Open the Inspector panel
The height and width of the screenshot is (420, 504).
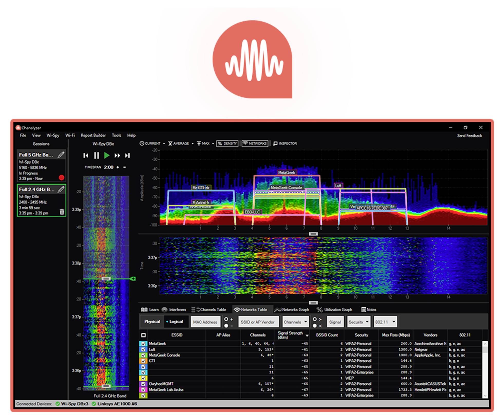[285, 143]
